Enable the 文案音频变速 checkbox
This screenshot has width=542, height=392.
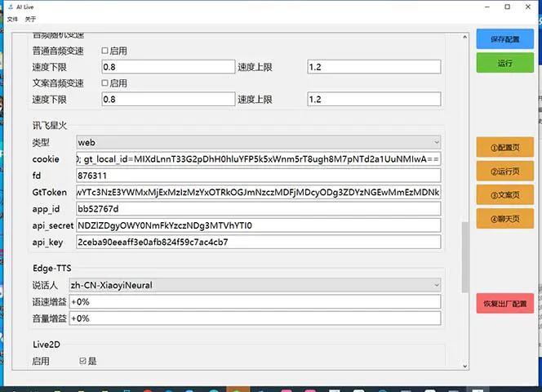[x=105, y=82]
